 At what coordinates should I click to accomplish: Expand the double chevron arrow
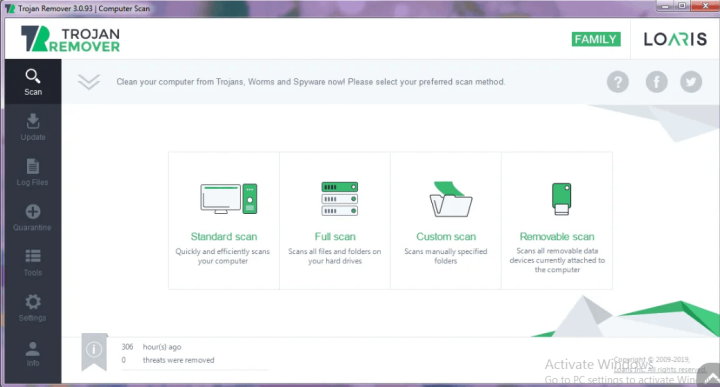coord(89,82)
